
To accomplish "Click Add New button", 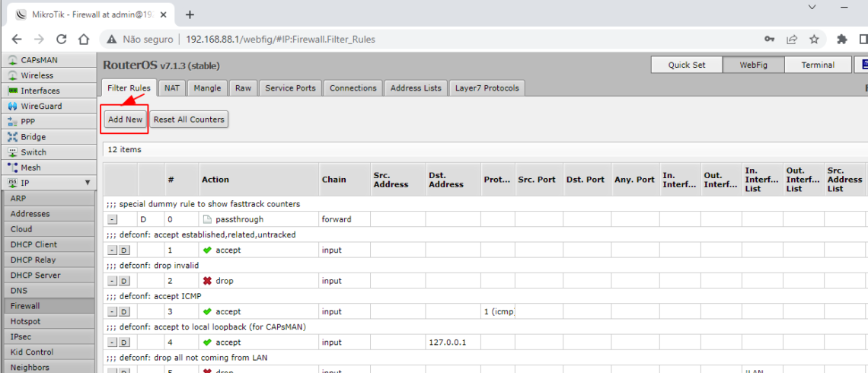I will coord(125,119).
